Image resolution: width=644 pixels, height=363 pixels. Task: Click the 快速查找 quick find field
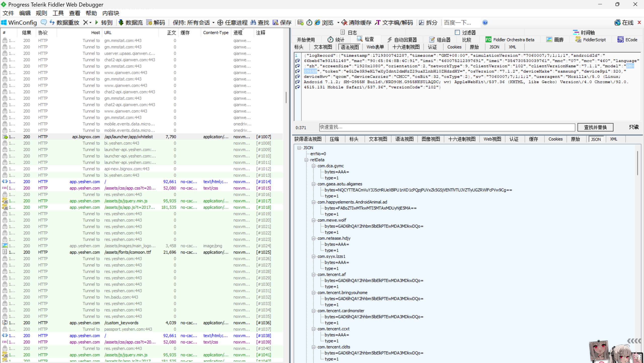(447, 127)
